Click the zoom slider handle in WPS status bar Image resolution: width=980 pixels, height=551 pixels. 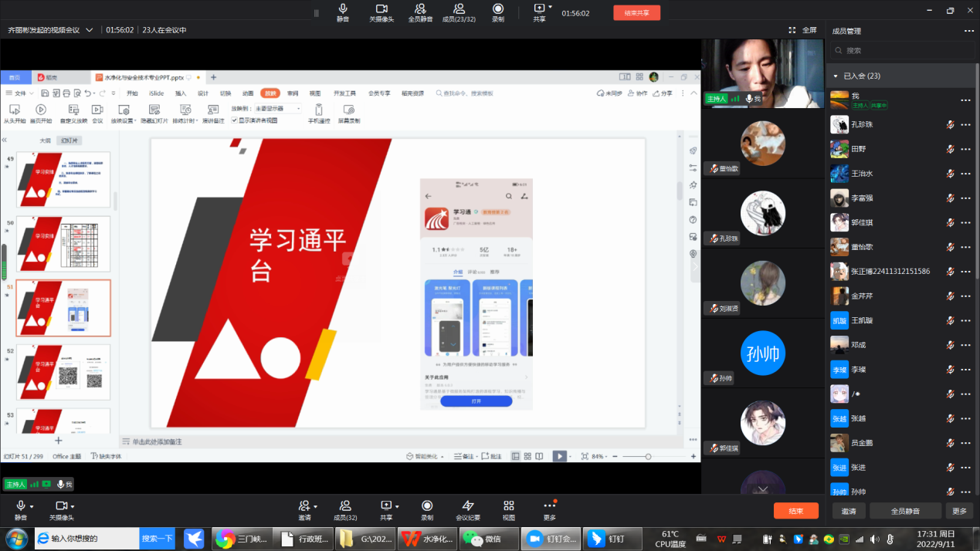[648, 457]
